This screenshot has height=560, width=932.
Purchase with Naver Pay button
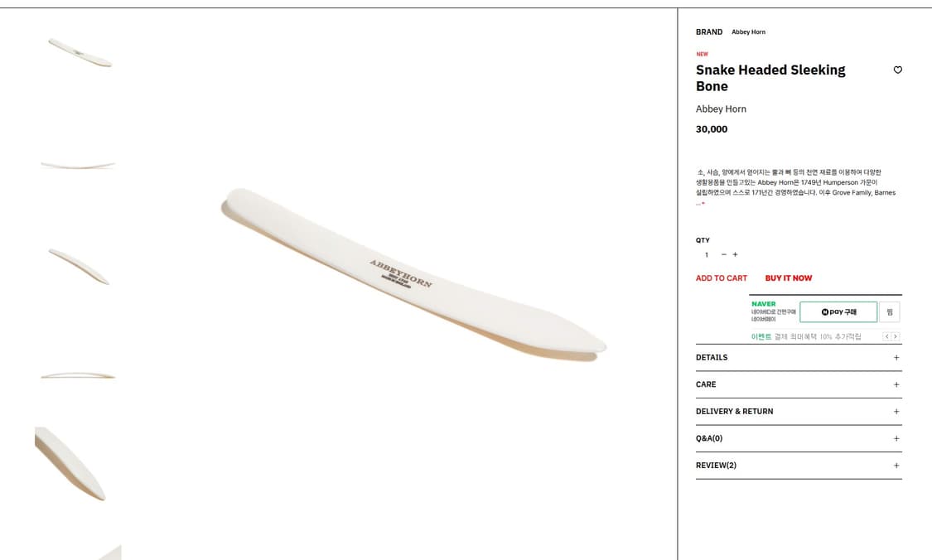[x=838, y=312]
